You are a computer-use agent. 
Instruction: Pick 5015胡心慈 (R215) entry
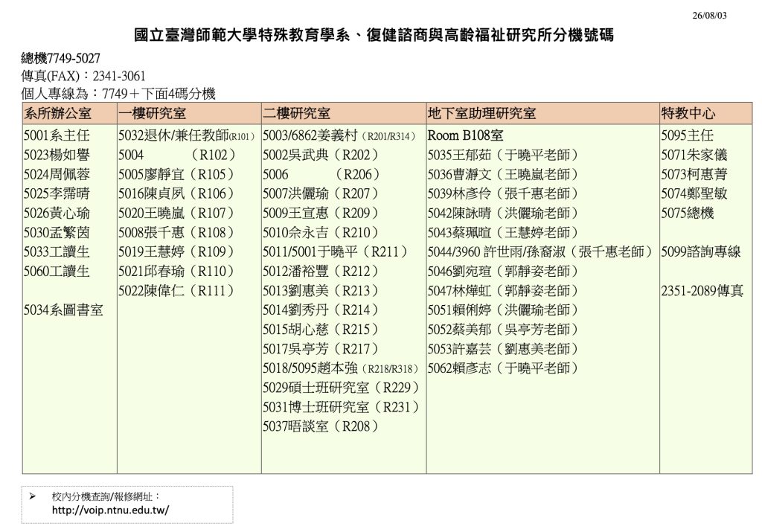tap(321, 330)
